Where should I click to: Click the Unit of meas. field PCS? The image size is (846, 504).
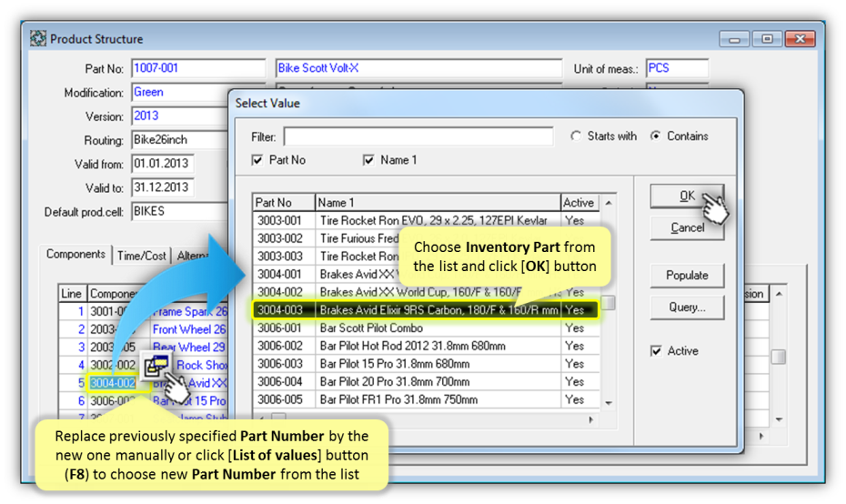(x=677, y=68)
